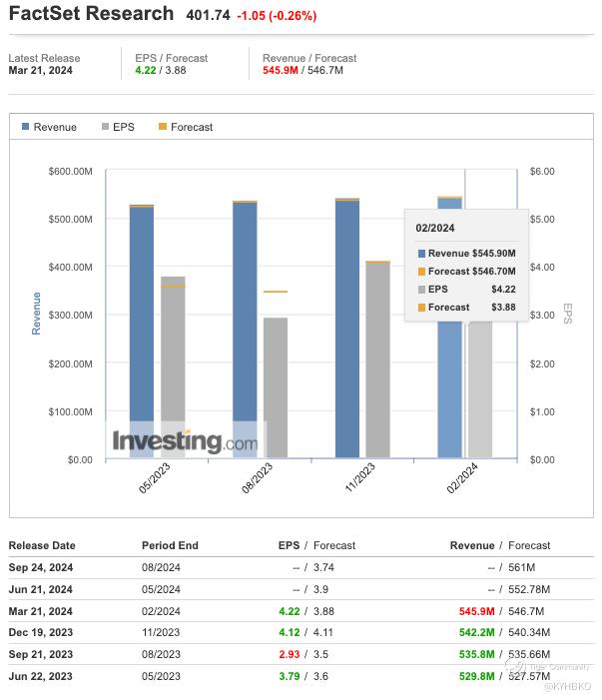Click the FactSet Research title
Viewport: 602px width, 700px height.
coord(91,13)
